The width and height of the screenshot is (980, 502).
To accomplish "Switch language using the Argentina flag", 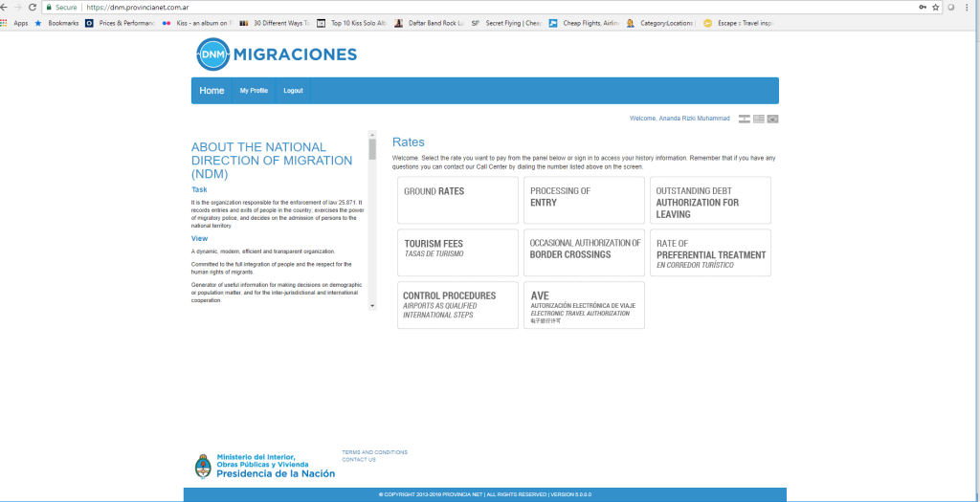I will tap(744, 119).
